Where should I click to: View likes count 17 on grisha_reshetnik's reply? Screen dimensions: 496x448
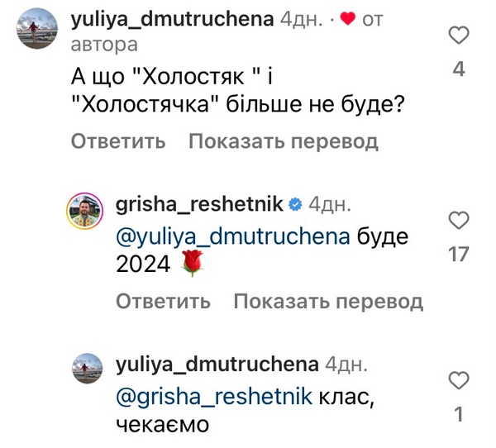coord(459,255)
